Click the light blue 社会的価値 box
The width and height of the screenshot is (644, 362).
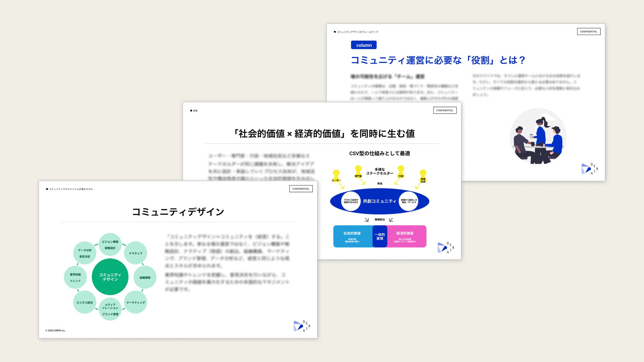pyautogui.click(x=352, y=236)
